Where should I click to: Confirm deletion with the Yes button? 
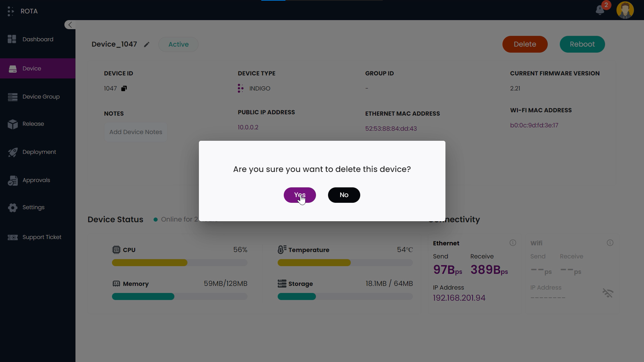(300, 195)
